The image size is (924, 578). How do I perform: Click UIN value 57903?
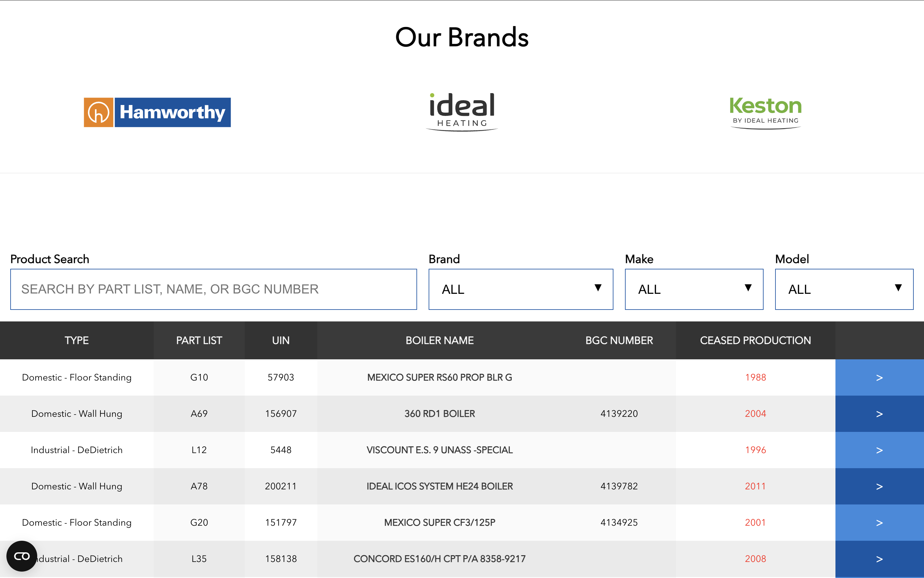[x=281, y=378]
